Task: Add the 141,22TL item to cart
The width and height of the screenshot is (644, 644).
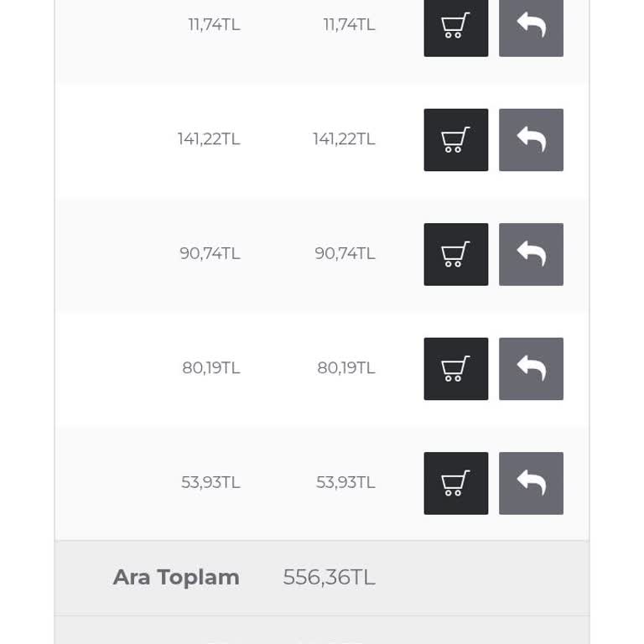Action: 455,140
